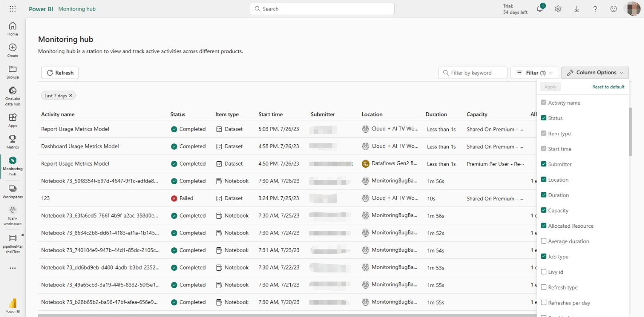Uncheck the Job type checkbox
The width and height of the screenshot is (644, 317).
click(x=544, y=257)
